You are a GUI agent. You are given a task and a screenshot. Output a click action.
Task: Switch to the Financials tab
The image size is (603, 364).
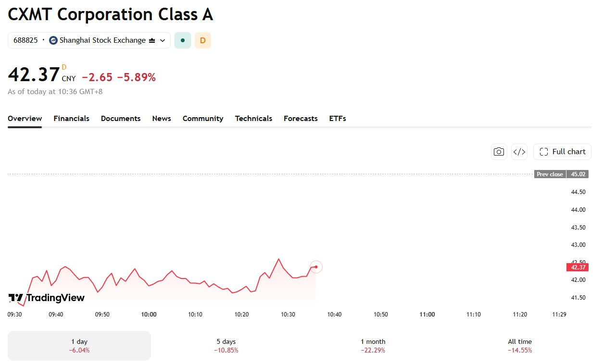click(x=71, y=119)
